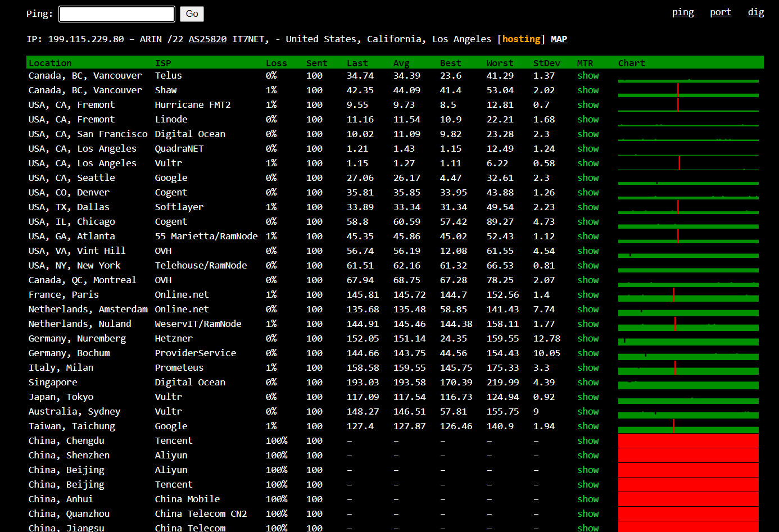Click the Worst column header
779x532 pixels.
click(x=500, y=63)
